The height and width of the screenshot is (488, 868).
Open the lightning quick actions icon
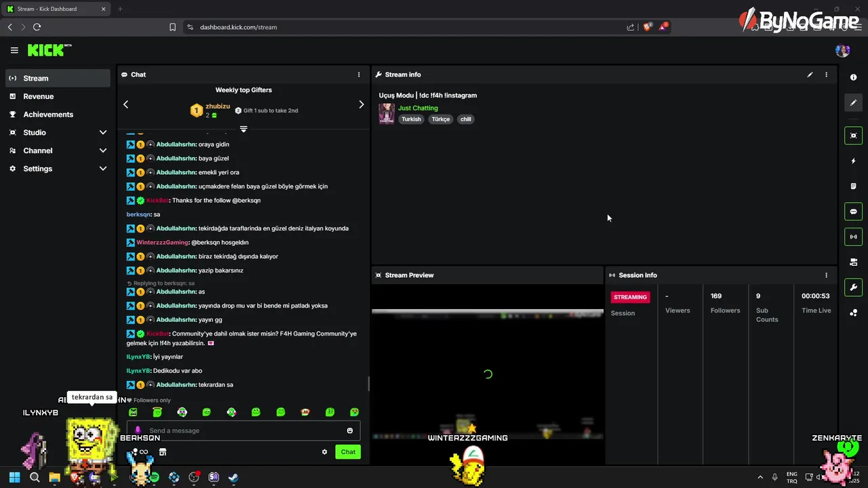coord(853,161)
